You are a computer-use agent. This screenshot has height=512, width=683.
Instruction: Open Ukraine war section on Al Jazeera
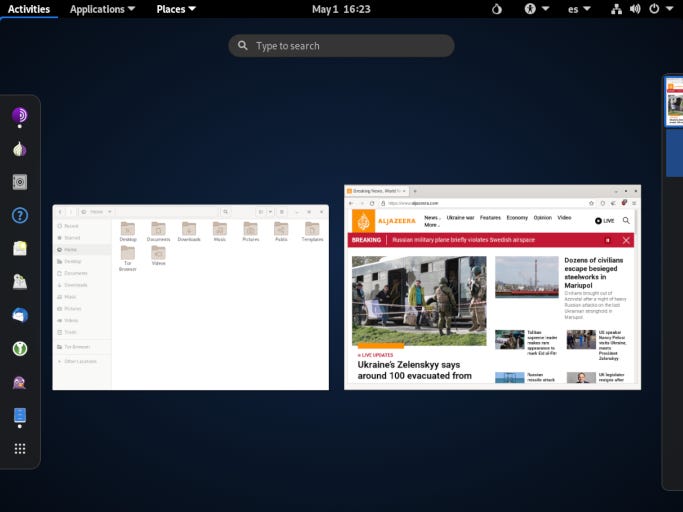460,217
